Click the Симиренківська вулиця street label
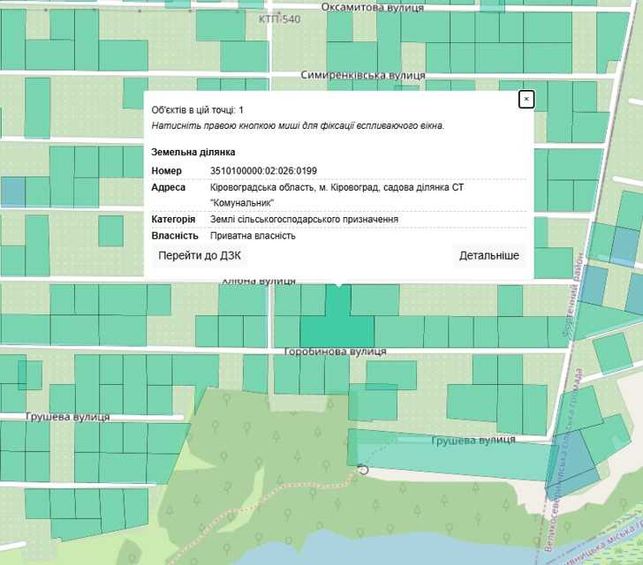The width and height of the screenshot is (643, 565). [x=363, y=75]
